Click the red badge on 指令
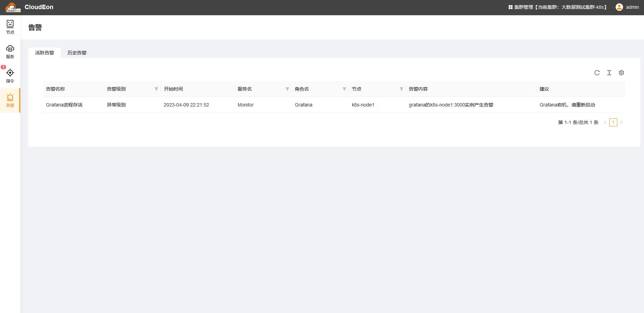 point(3,67)
